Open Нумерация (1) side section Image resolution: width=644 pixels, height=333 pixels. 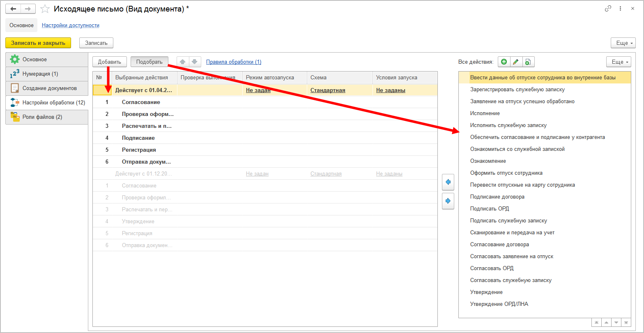[x=40, y=74]
